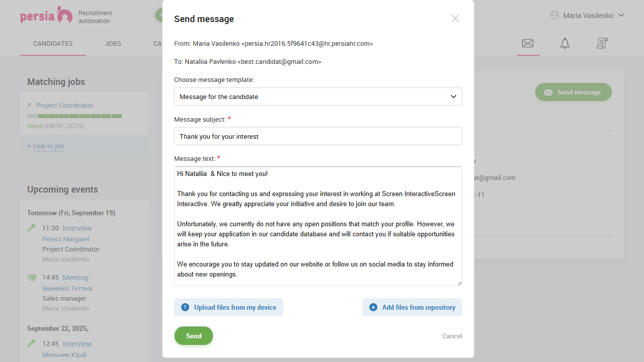Image resolution: width=644 pixels, height=362 pixels.
Task: Click the plus icon on Add files from repository
Action: tap(373, 307)
